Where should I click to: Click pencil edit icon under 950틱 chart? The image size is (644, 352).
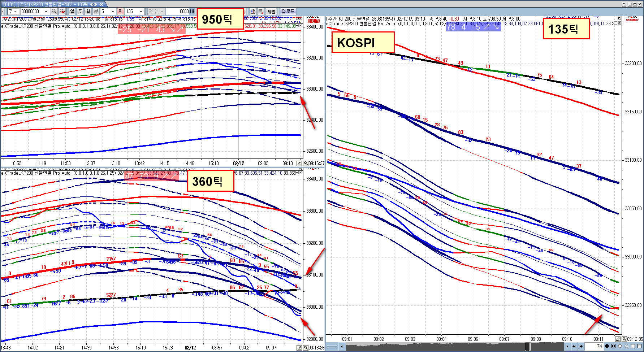click(299, 163)
